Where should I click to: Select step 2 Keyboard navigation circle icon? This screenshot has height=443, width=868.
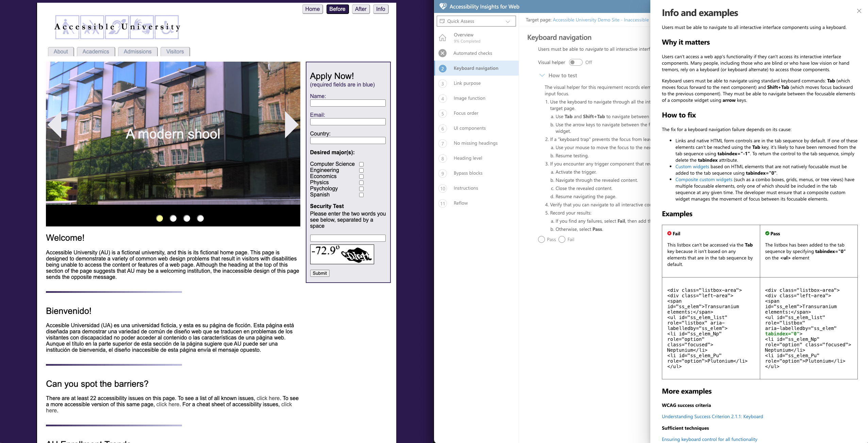click(443, 68)
